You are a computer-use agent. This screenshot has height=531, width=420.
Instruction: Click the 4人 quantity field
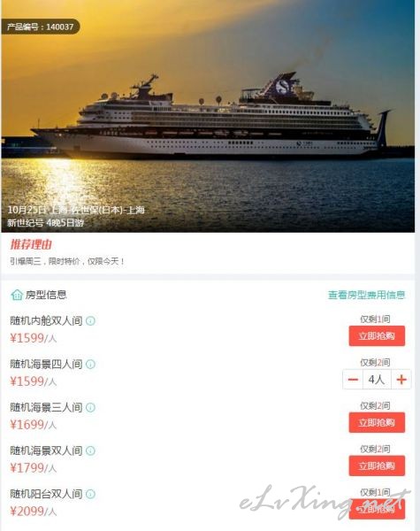tap(377, 380)
